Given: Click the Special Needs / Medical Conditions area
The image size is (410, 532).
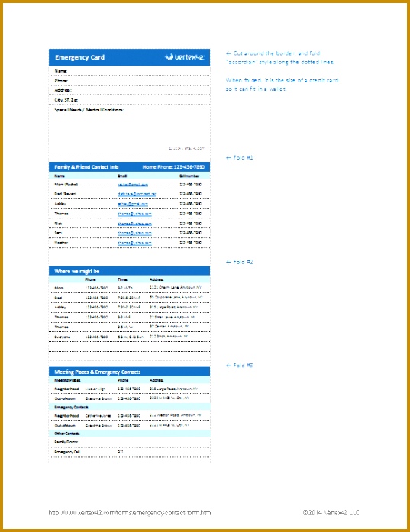Looking at the screenshot, I should [129, 129].
